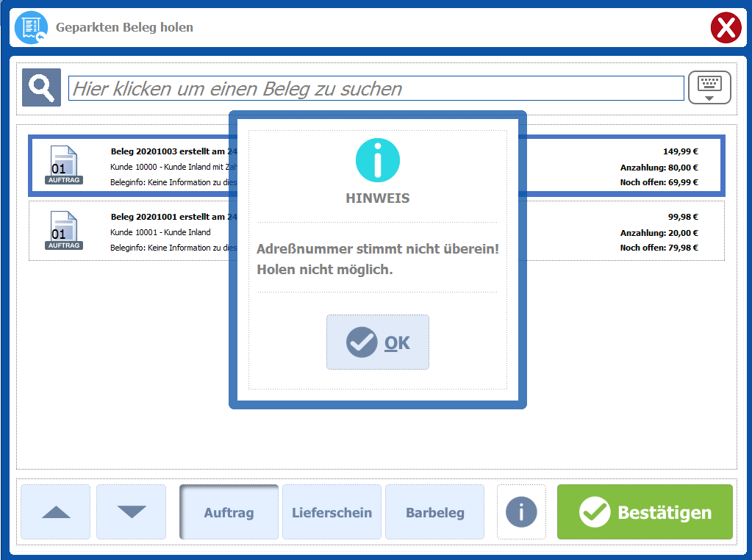Viewport: 752px width, 560px height.
Task: Click the magnifying glass search icon
Action: point(41,88)
